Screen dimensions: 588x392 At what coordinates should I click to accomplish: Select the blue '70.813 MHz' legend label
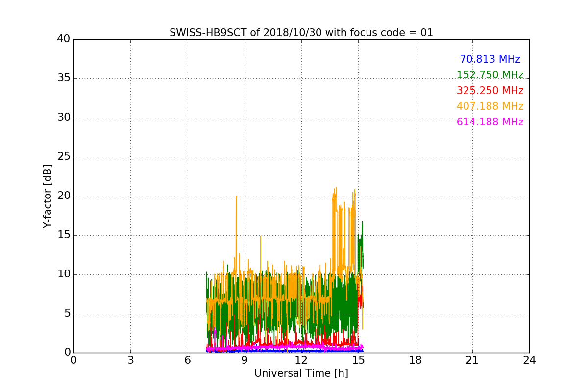(x=490, y=59)
